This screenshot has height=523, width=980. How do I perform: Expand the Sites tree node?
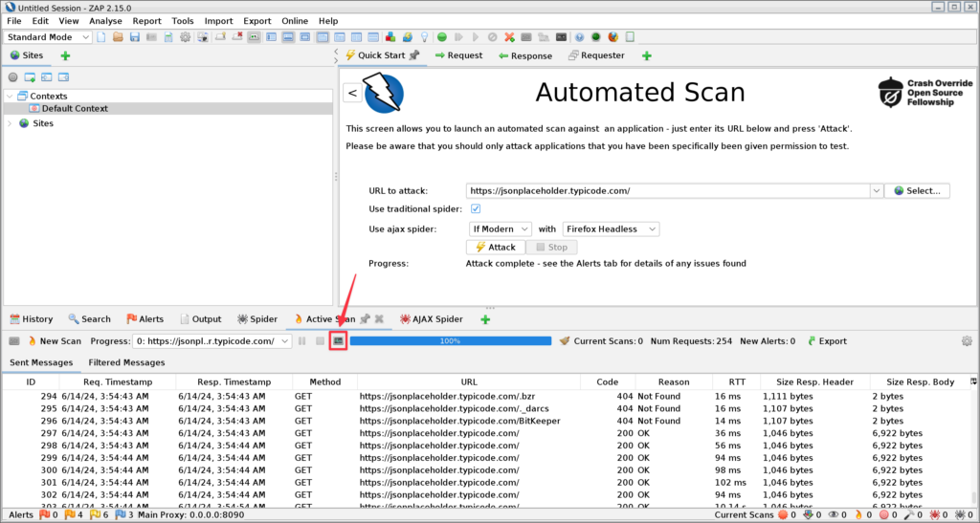[10, 123]
